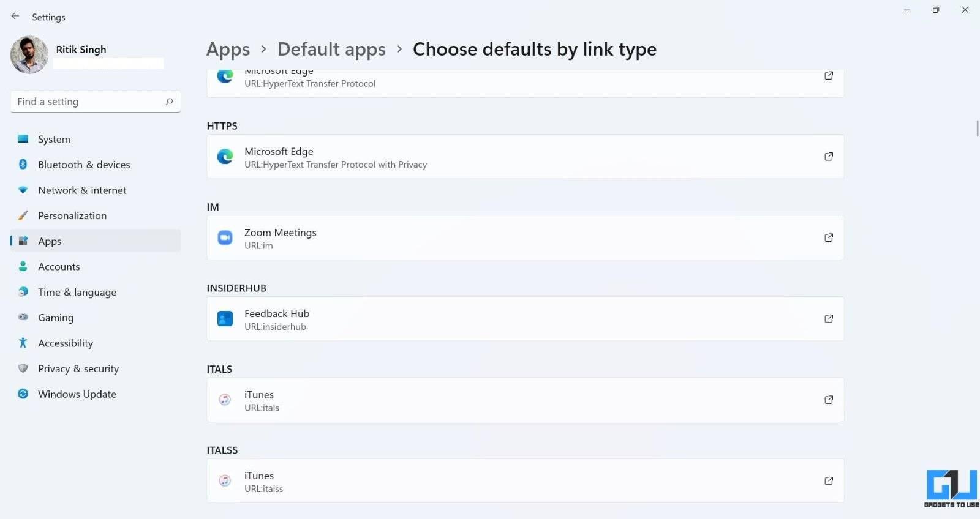Screen dimensions: 980x519
Task: Go back with the arrow icon
Action: pos(15,17)
